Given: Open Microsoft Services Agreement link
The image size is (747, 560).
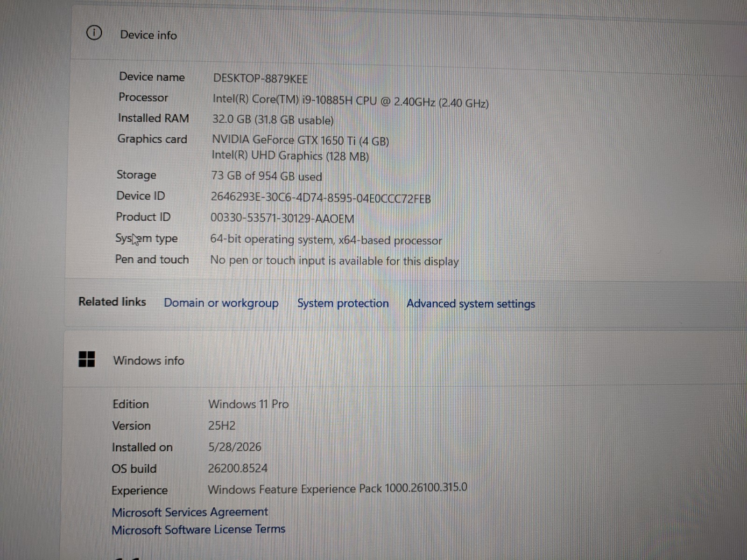Looking at the screenshot, I should coord(190,512).
